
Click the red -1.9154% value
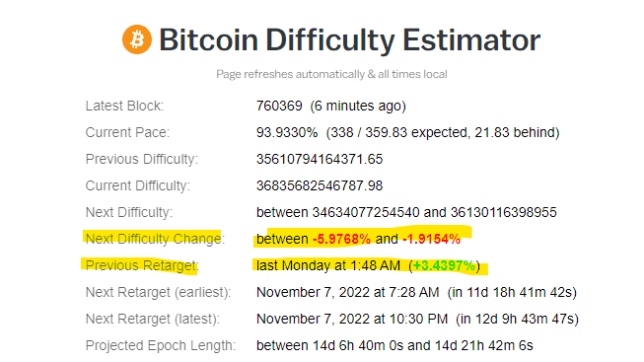click(x=432, y=239)
